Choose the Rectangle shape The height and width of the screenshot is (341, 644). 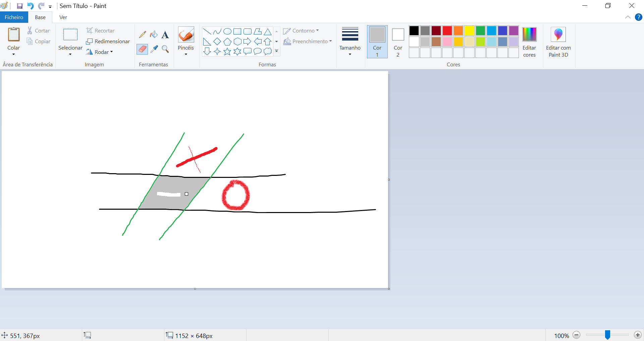point(237,31)
